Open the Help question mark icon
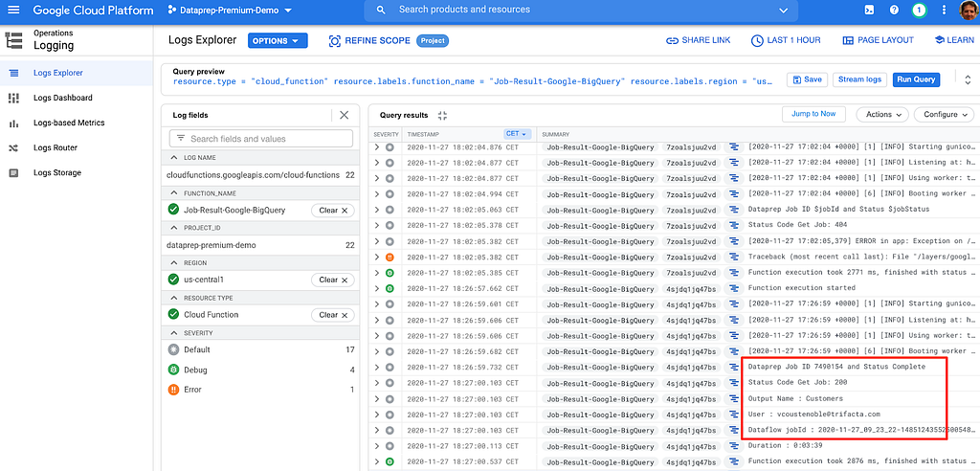The image size is (980, 471). pyautogui.click(x=895, y=10)
